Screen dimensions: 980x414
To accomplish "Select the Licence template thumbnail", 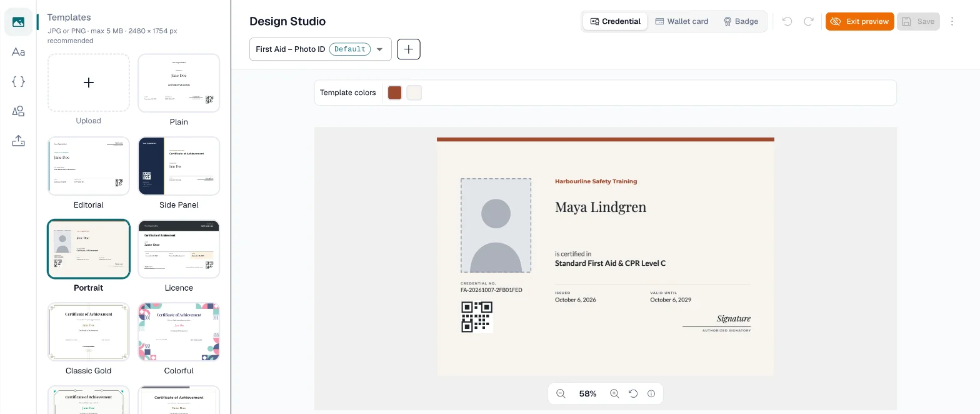I will [179, 249].
